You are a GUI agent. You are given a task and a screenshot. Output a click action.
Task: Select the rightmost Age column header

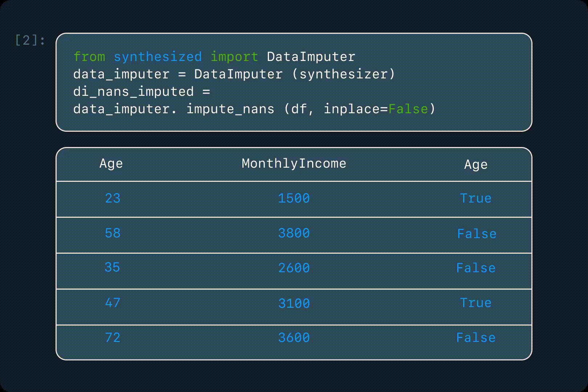click(475, 165)
